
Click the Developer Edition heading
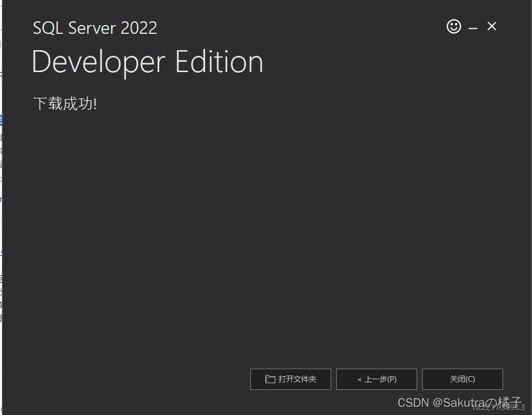147,62
